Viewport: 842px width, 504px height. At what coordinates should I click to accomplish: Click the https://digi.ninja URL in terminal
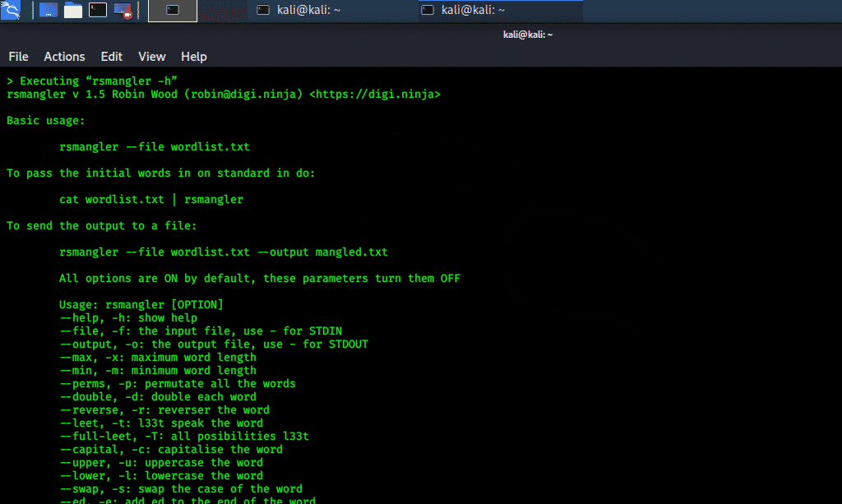tap(375, 95)
